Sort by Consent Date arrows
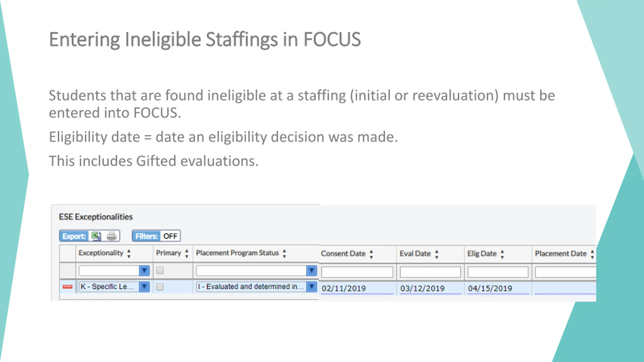The image size is (644, 362). 371,254
